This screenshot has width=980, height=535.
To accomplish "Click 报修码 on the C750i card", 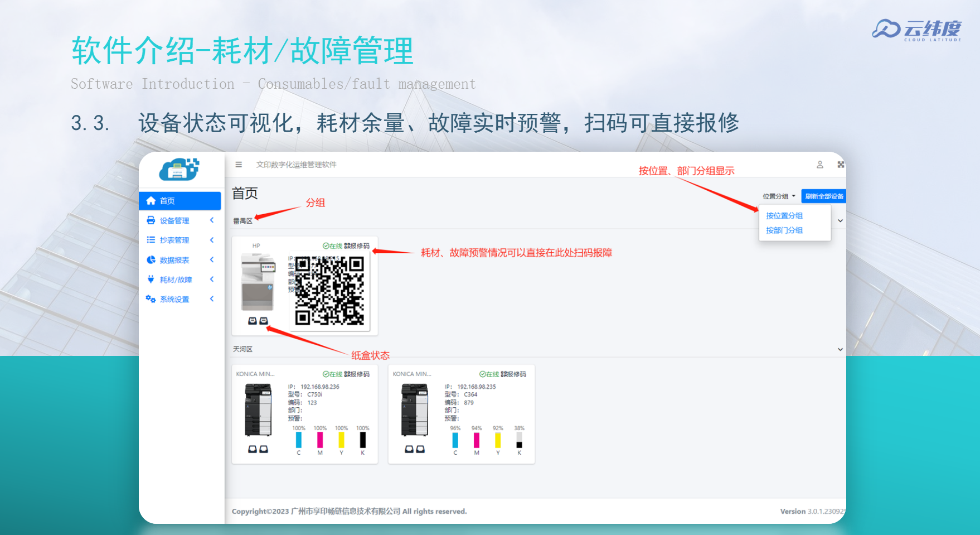I will [357, 374].
